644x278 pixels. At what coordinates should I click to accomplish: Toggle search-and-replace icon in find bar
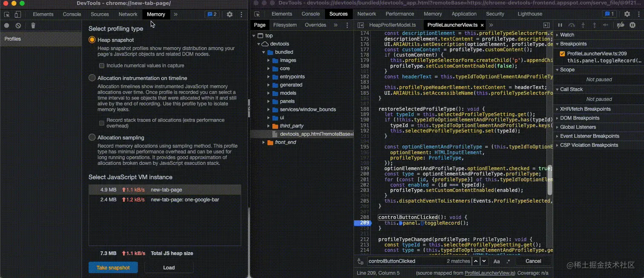click(x=360, y=261)
